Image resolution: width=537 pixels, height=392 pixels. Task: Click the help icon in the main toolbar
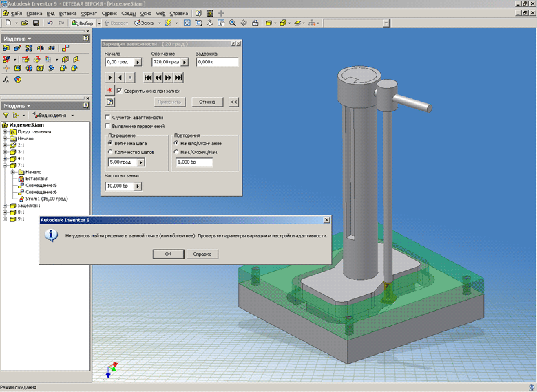pos(198,13)
